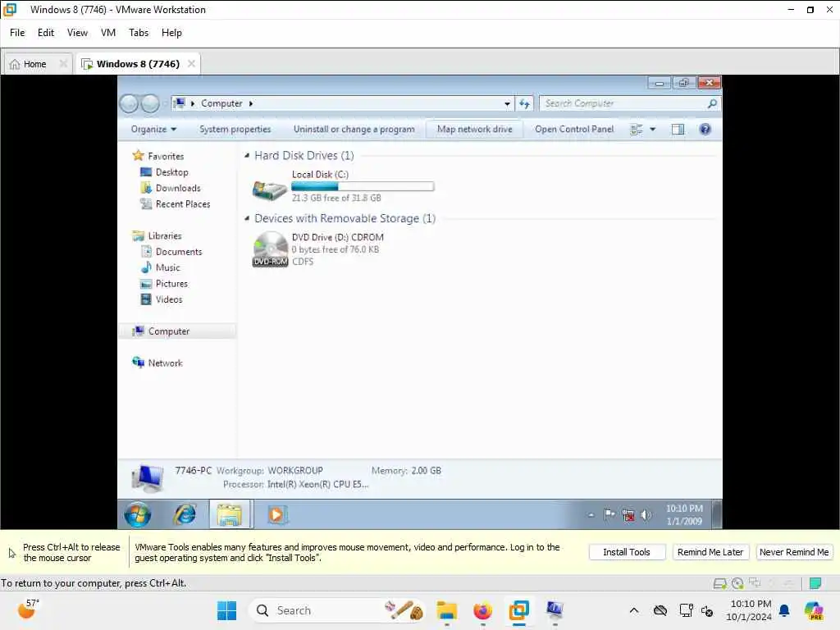Show hidden guest tray icons arrow
Viewport: 840px width, 630px height.
[x=591, y=515]
